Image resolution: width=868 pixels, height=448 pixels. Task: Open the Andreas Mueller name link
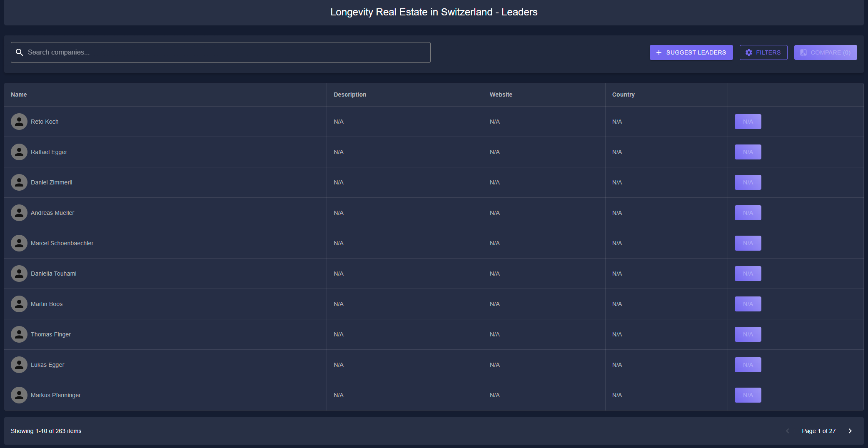tap(52, 213)
